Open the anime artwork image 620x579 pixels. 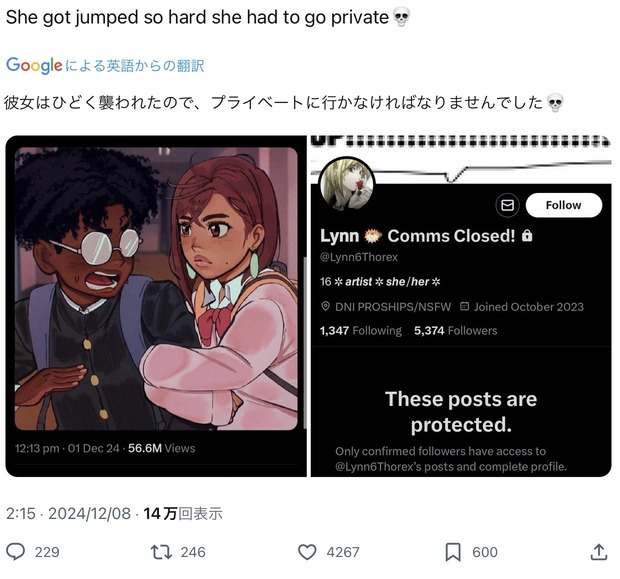point(156,288)
